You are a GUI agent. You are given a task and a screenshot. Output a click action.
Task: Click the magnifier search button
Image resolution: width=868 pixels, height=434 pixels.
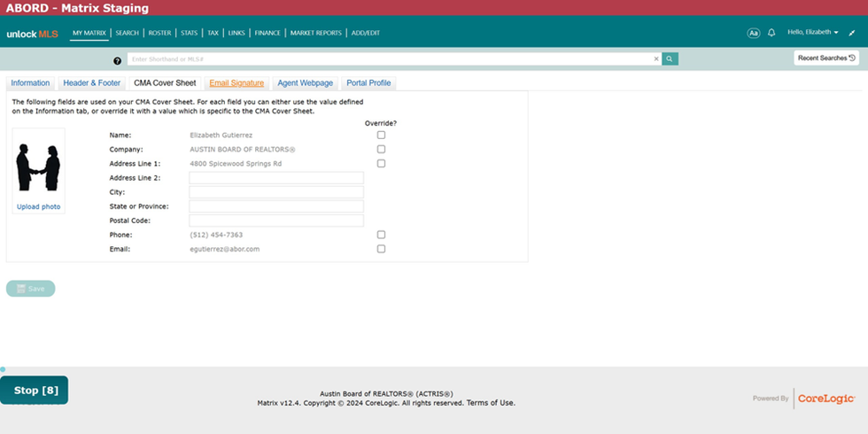click(670, 58)
